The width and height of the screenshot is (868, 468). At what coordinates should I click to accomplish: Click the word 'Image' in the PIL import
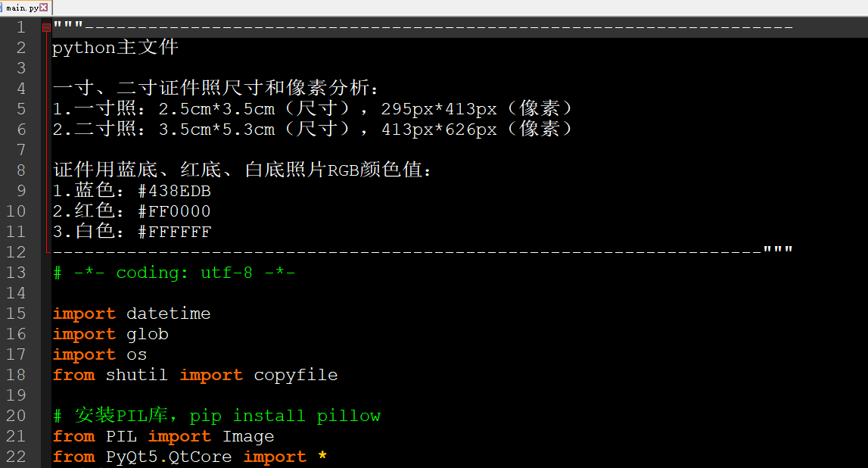coord(248,436)
